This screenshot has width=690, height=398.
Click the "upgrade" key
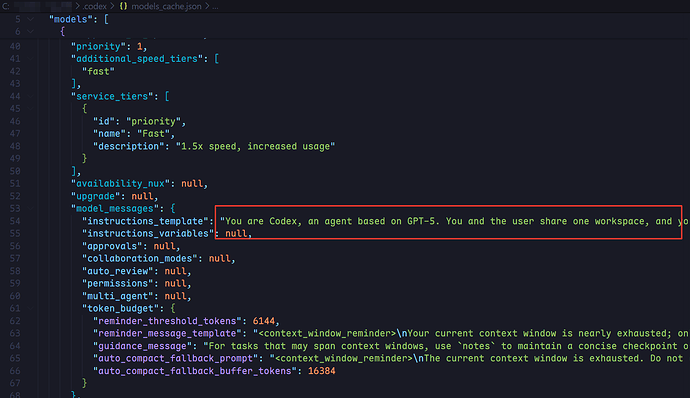pos(95,196)
